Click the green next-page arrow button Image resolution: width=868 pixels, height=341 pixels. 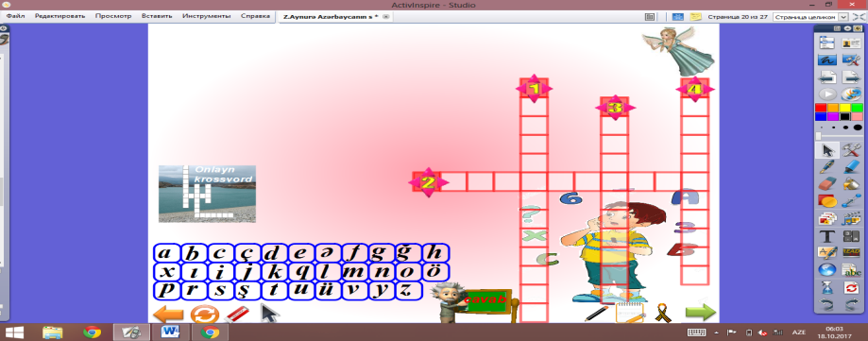[700, 312]
